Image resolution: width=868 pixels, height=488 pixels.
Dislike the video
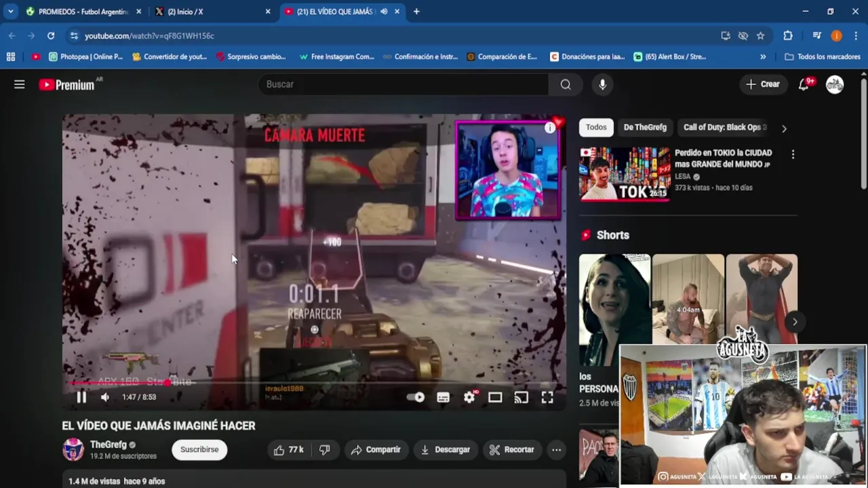pos(325,449)
